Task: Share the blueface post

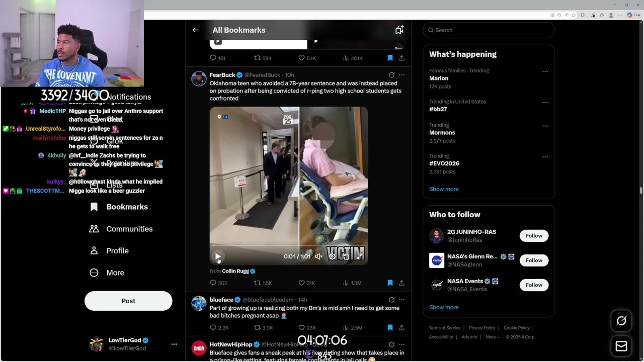Action: click(x=401, y=328)
